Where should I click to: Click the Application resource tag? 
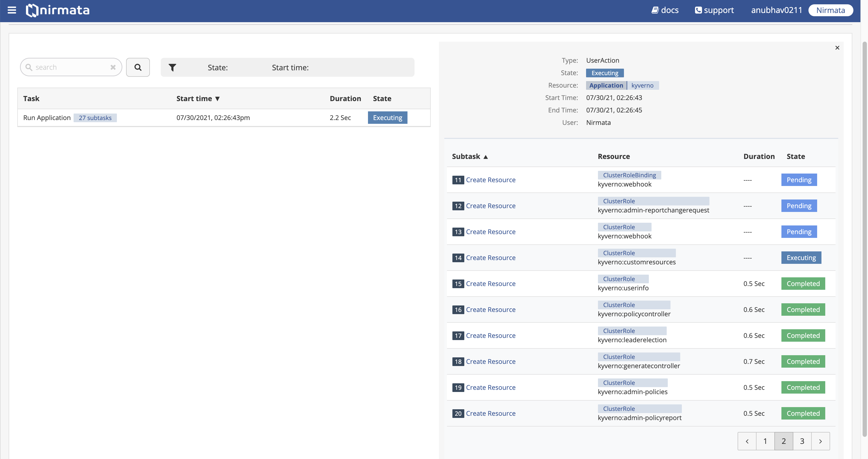click(x=606, y=85)
